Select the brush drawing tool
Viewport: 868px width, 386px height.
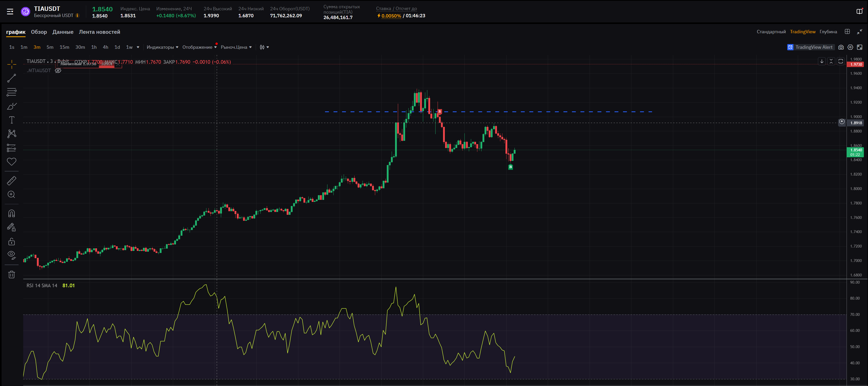[x=11, y=106]
